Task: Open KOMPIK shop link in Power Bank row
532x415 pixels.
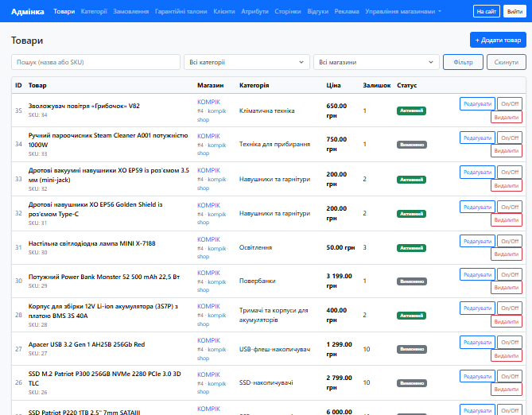Action: pos(208,273)
